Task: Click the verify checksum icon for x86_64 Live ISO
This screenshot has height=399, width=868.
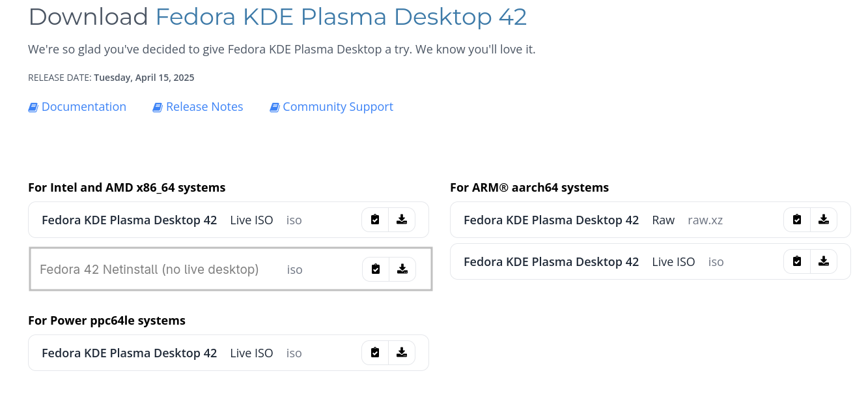Action: [x=375, y=220]
